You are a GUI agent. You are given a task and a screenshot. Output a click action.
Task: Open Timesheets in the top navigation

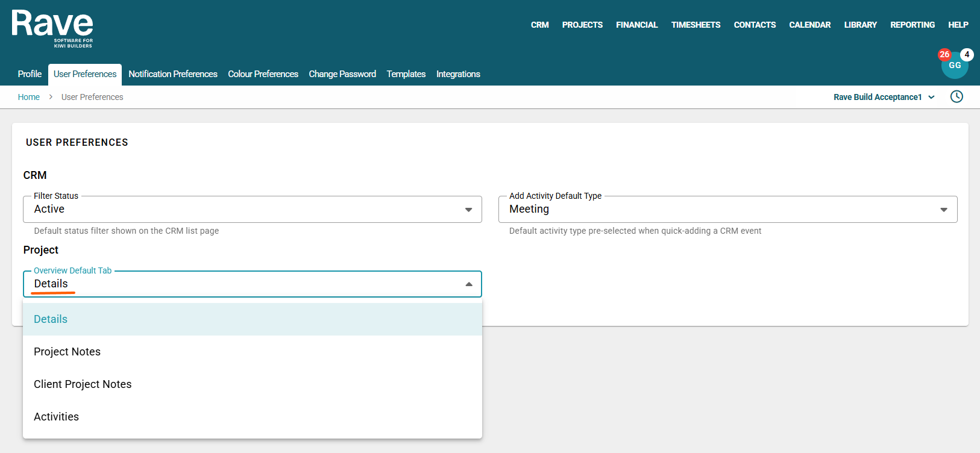[x=696, y=25]
